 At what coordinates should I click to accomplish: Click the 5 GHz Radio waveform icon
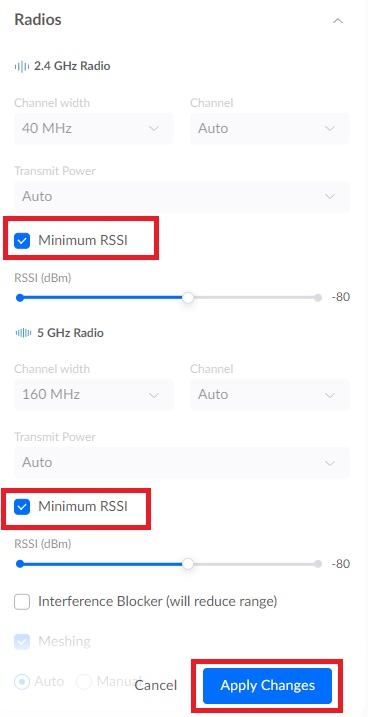pyautogui.click(x=23, y=332)
